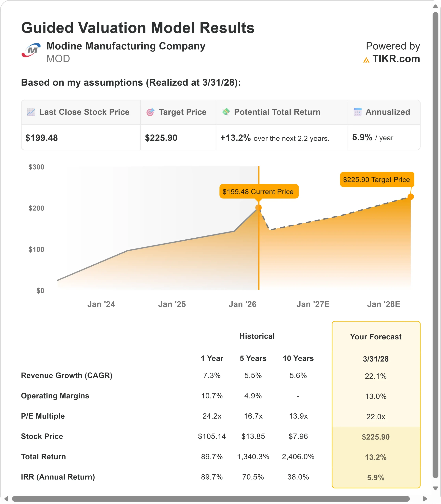Click the $225.90 Target Price chart label

377,180
